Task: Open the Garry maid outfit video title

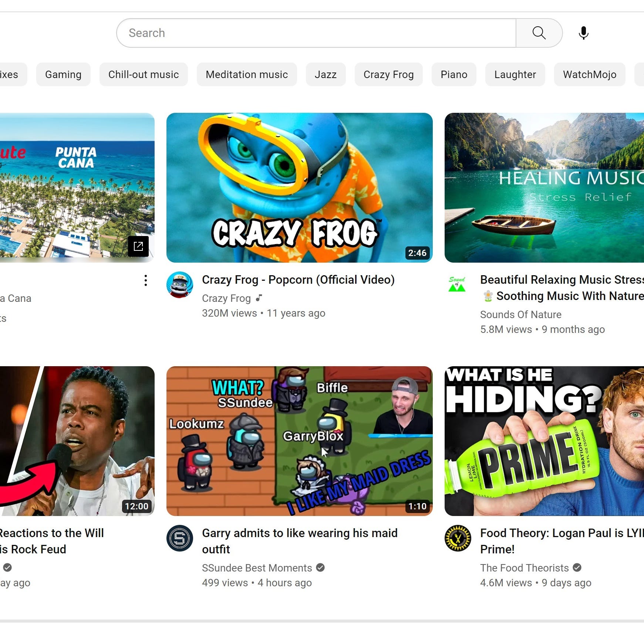Action: (299, 541)
